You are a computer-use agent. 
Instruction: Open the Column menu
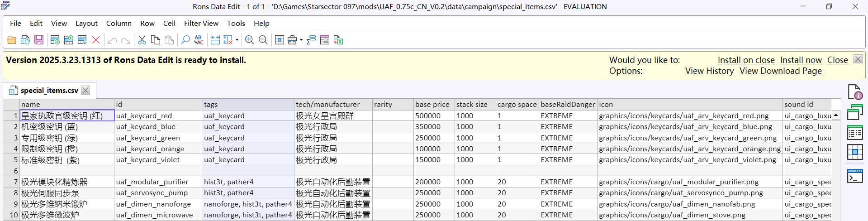119,24
